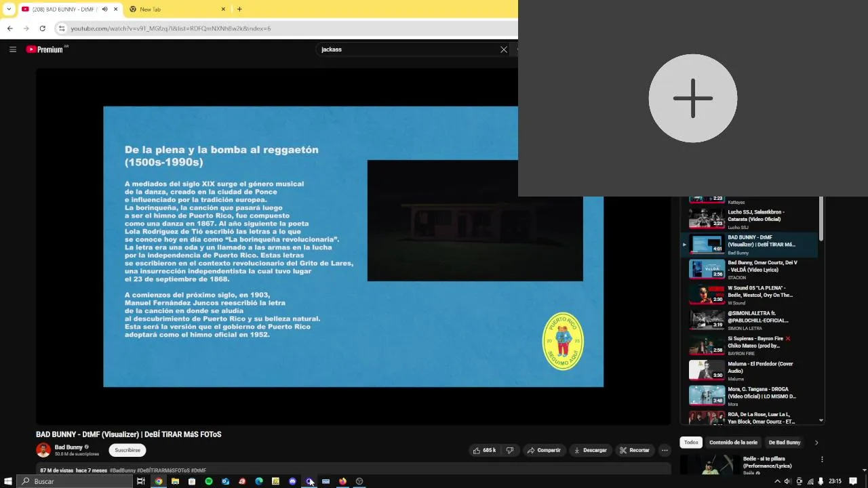The height and width of the screenshot is (488, 868).
Task: Like the video with 685 k likes
Action: (484, 450)
